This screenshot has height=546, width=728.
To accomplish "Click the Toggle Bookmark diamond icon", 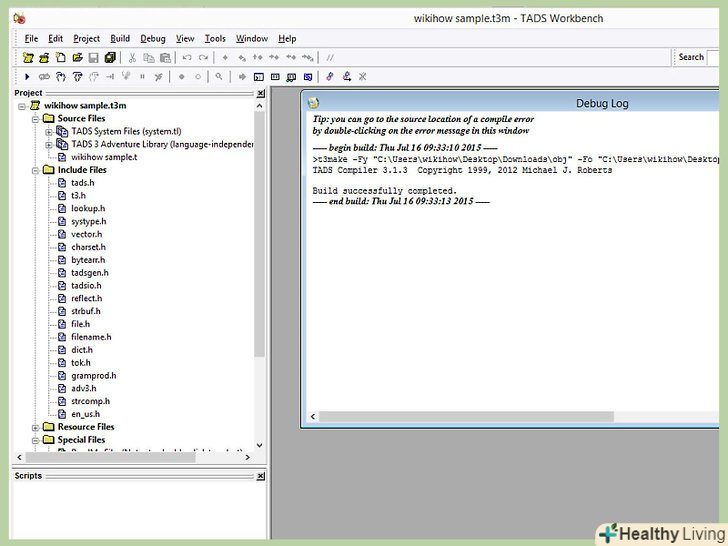I will point(225,58).
